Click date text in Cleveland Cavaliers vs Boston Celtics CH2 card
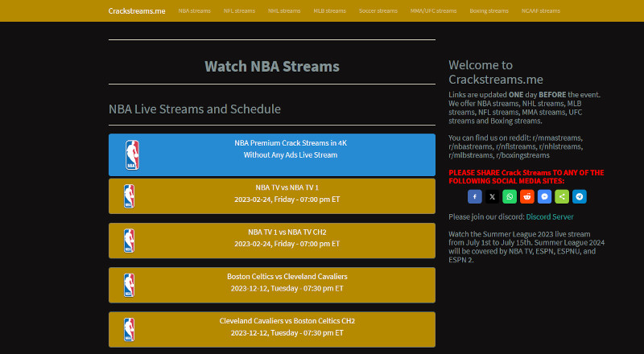Image resolution: width=644 pixels, height=354 pixels. pos(287,333)
